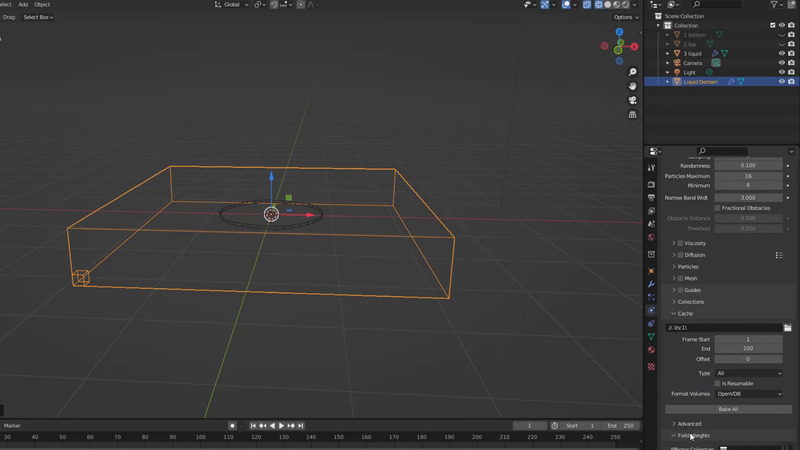Screen dimensions: 800x450
Task: Toggle camera view icon in viewport
Action: [633, 100]
